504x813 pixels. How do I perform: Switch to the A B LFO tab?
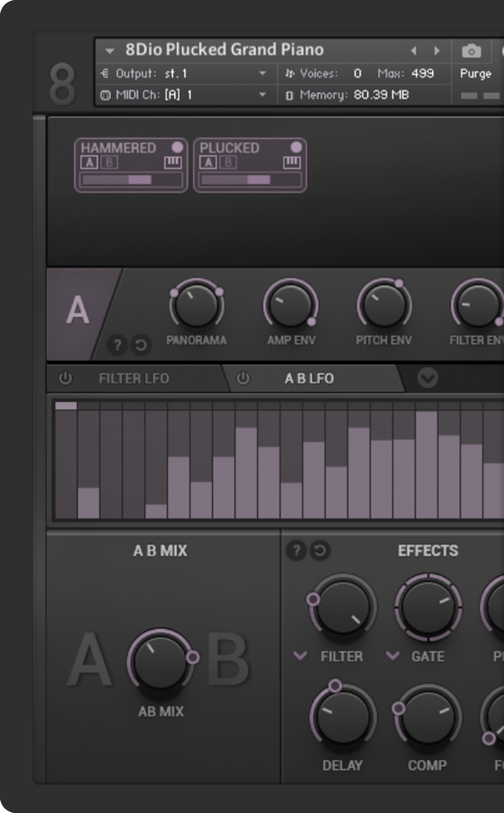point(309,379)
